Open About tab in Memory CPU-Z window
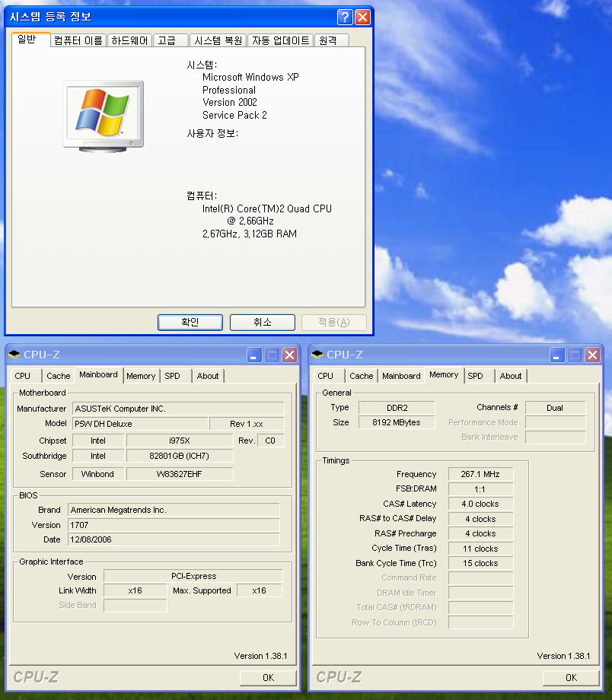612x700 pixels. click(x=511, y=376)
